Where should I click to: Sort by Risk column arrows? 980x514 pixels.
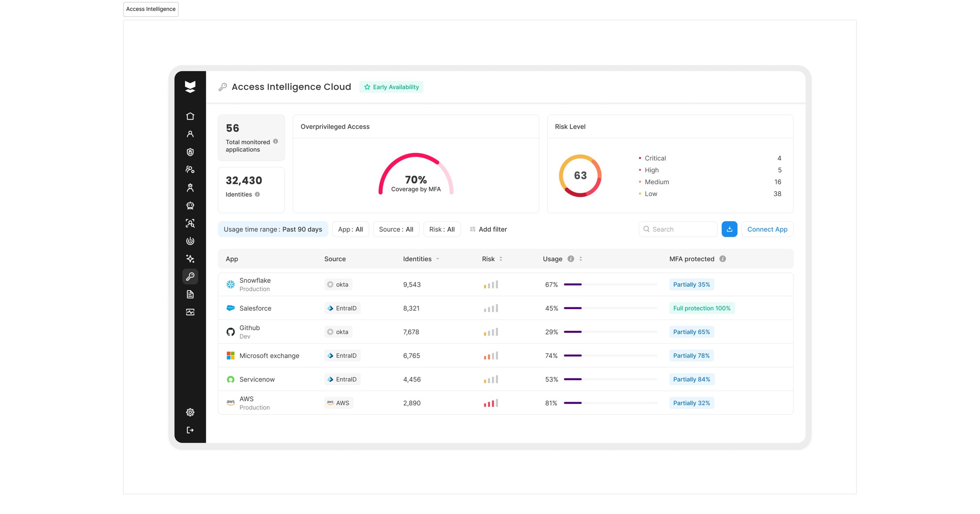[501, 259]
